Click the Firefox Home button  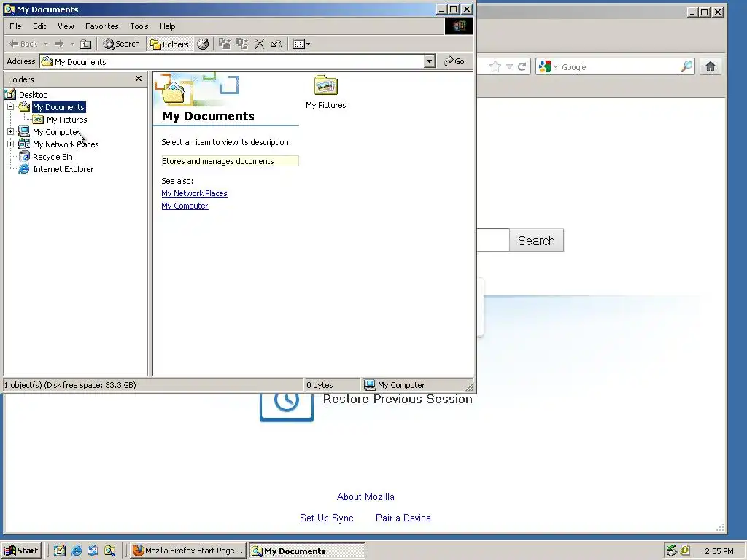coord(711,66)
